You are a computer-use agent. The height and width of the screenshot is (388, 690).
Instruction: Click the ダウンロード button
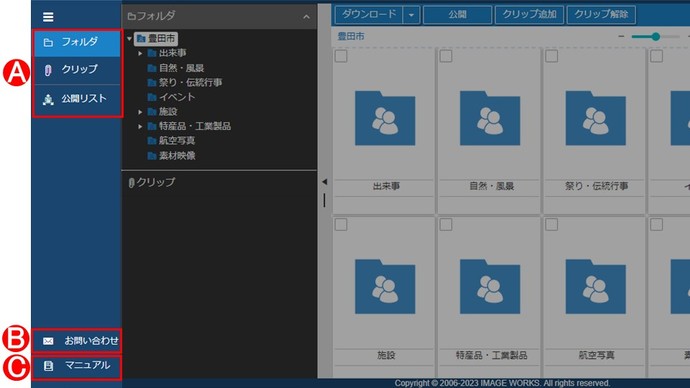click(x=369, y=15)
